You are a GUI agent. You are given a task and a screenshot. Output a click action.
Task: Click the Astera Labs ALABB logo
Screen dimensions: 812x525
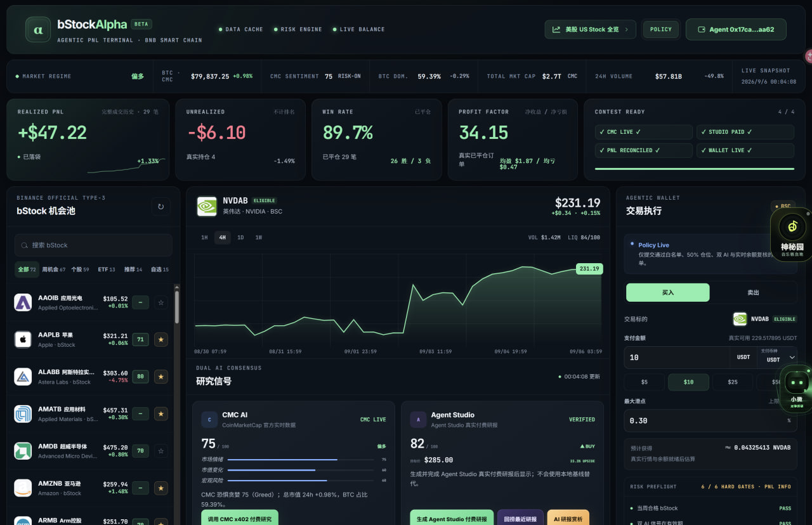tap(23, 377)
